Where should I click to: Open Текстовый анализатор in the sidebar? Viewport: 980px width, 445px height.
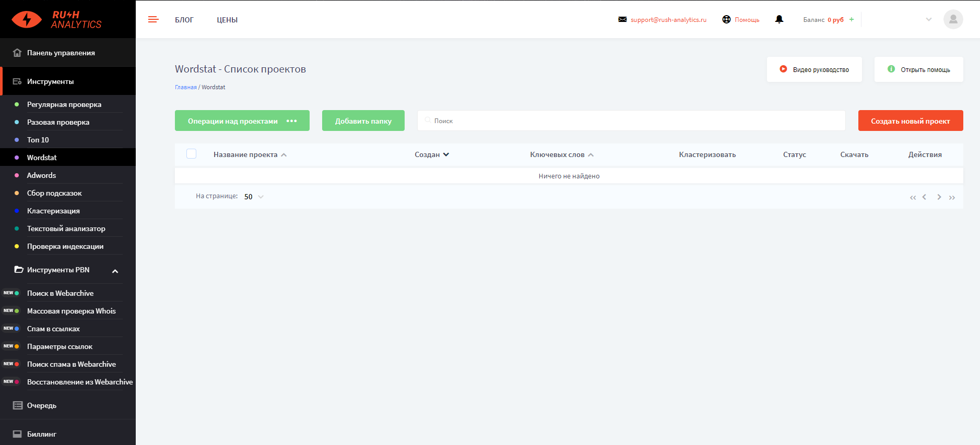tap(66, 228)
